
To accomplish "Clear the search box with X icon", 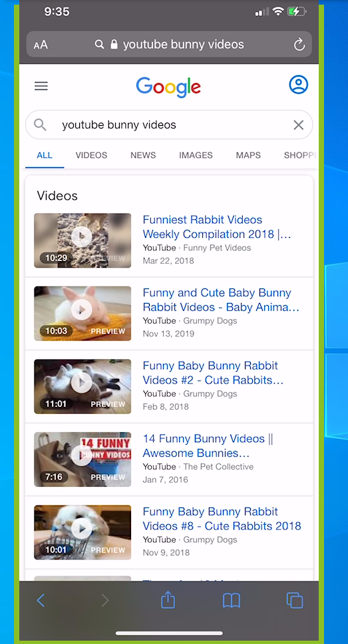I will point(298,125).
